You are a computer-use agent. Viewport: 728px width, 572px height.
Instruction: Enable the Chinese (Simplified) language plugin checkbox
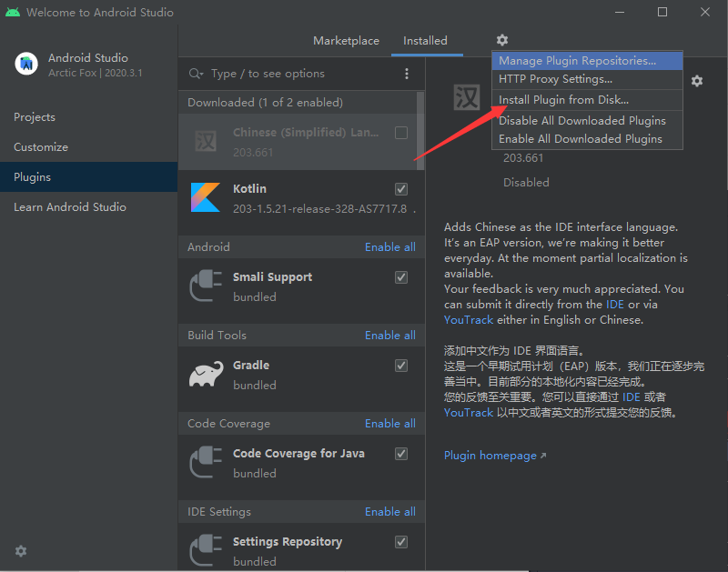[401, 133]
